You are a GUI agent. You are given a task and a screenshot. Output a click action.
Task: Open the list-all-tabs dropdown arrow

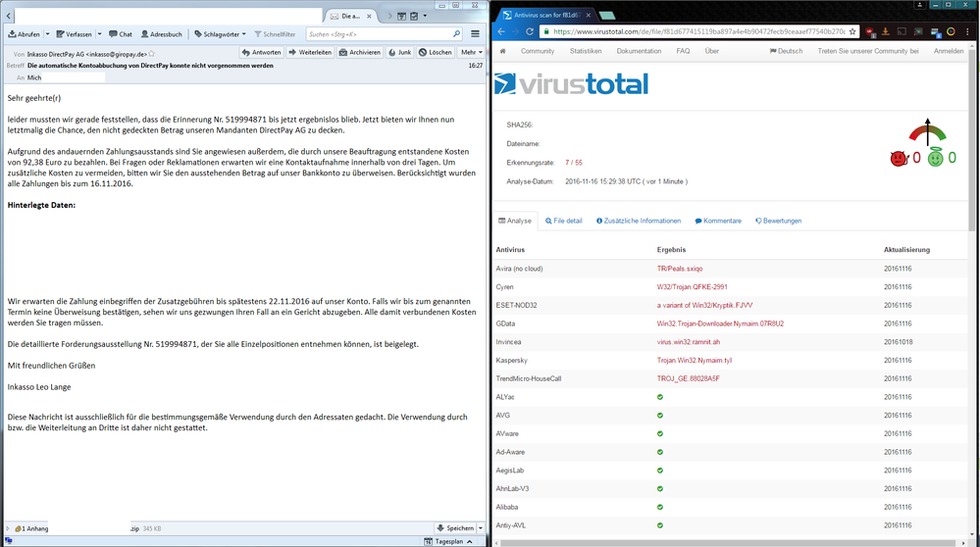(x=425, y=17)
